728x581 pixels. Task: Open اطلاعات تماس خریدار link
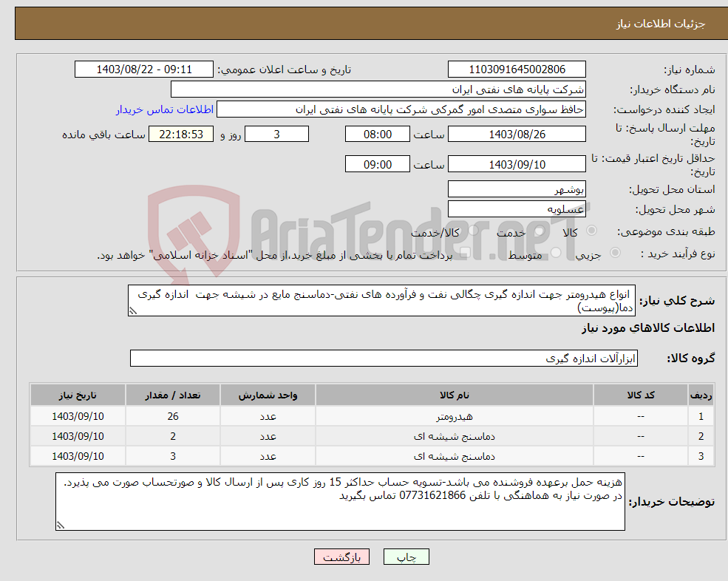pos(164,109)
